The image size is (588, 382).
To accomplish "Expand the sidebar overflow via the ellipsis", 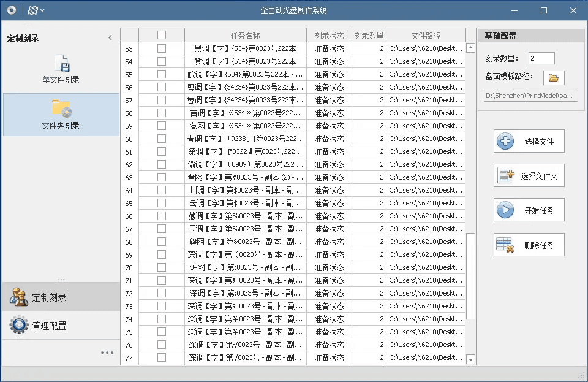I will 107,352.
